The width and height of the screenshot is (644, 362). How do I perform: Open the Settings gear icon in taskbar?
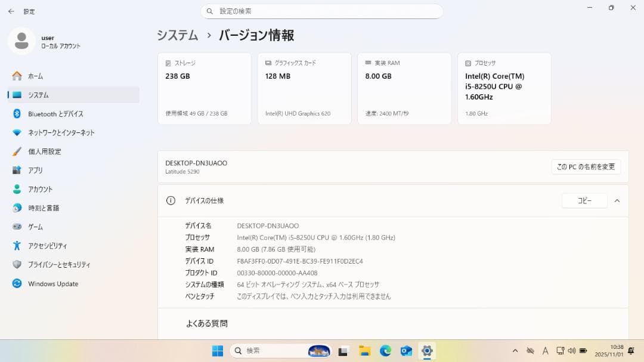click(427, 351)
